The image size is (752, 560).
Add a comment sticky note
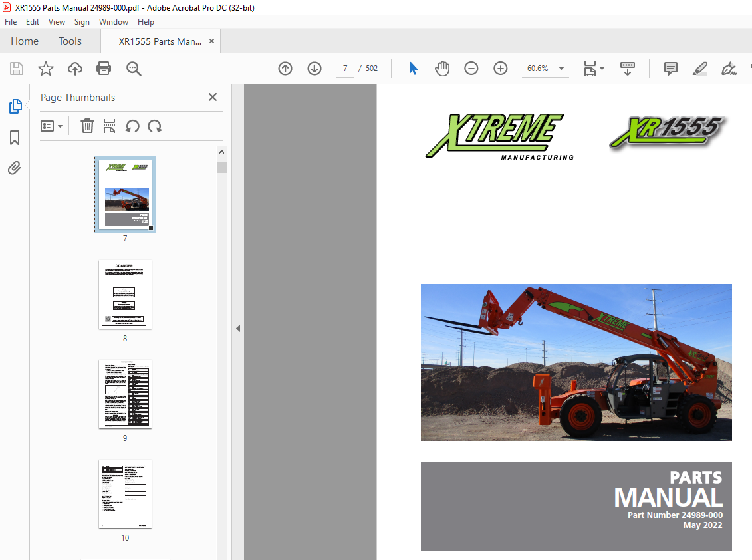pyautogui.click(x=670, y=69)
